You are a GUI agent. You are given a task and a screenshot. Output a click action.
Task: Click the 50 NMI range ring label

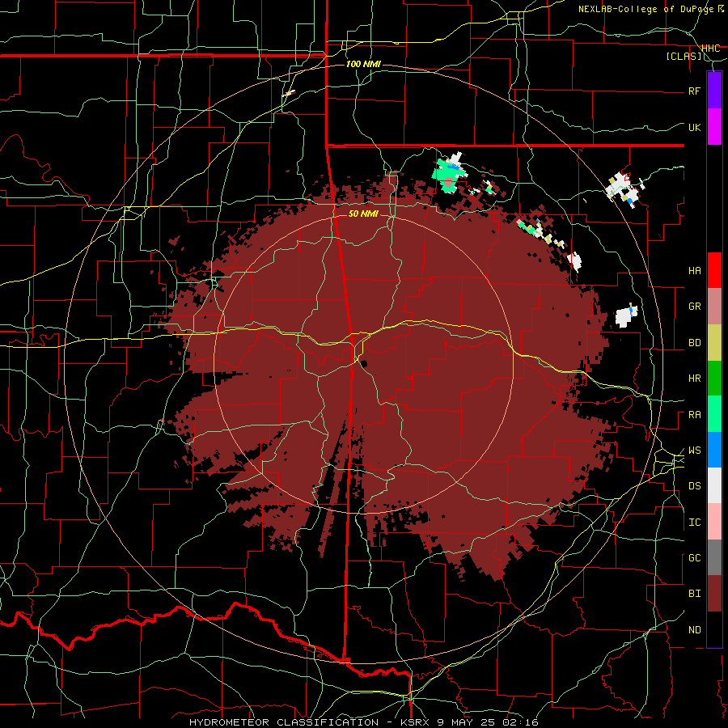[x=363, y=214]
